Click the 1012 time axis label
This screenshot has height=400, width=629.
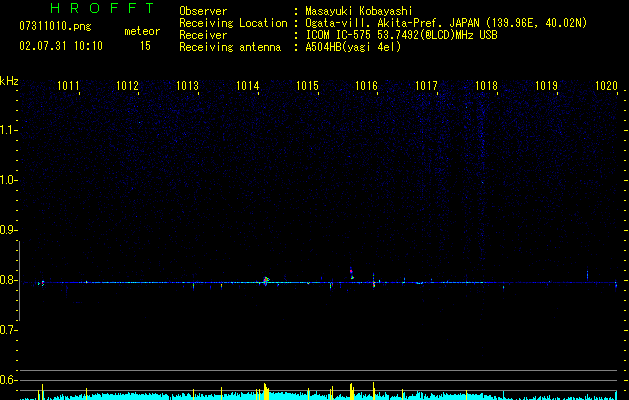point(128,86)
